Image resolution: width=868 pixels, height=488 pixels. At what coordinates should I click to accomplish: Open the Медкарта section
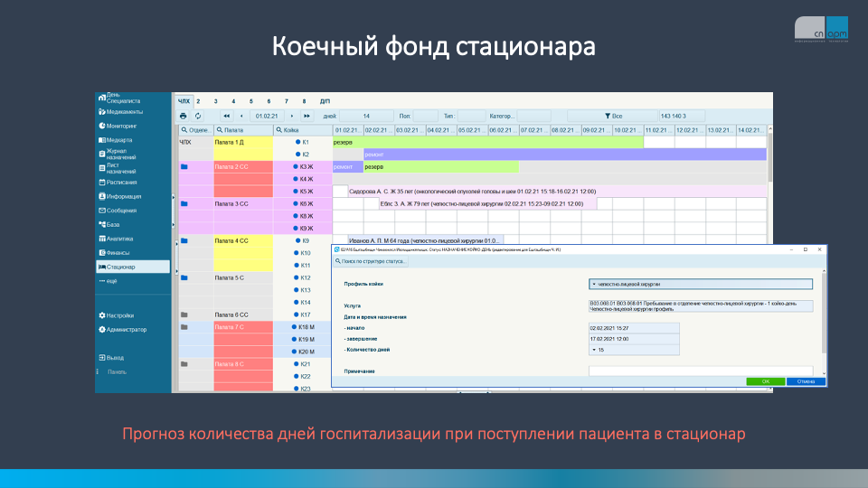coord(116,140)
